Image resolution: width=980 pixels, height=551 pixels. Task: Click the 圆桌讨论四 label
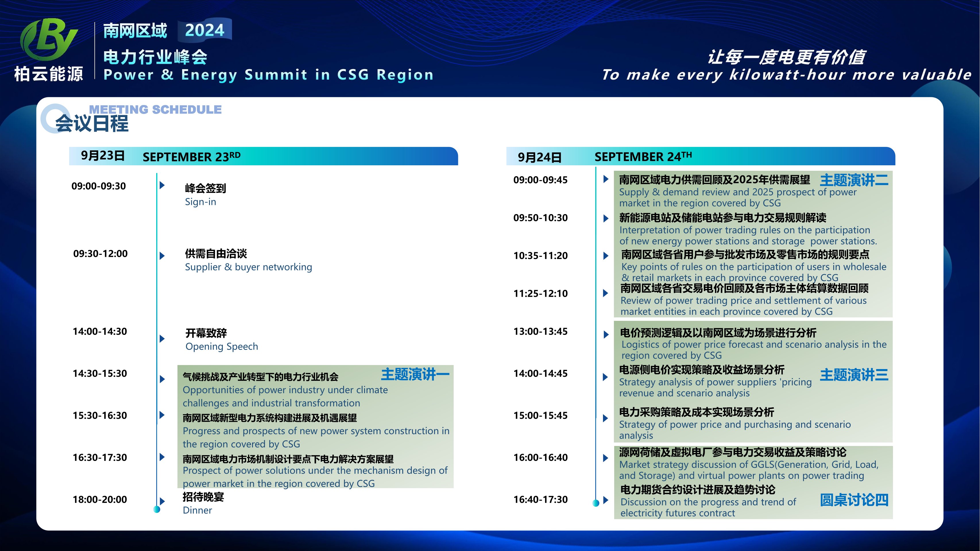(854, 500)
